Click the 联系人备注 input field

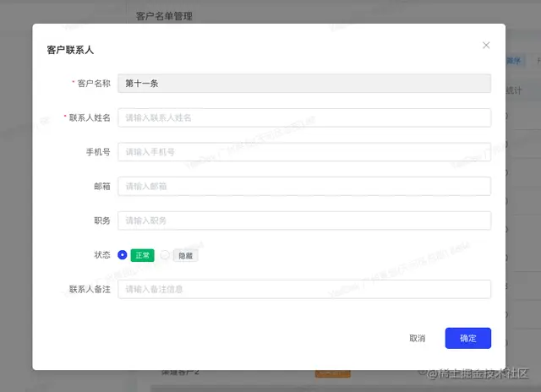(304, 289)
